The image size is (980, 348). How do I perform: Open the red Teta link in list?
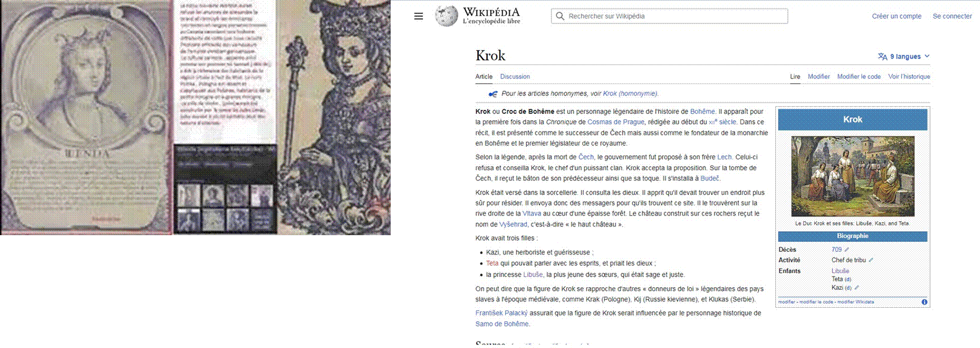tap(492, 264)
